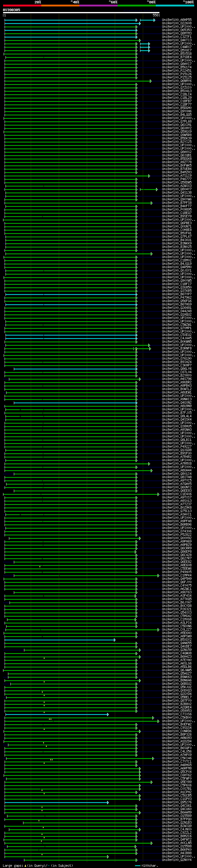Screen dimensions: 197x868
Task: Select the UniRef100_Q5EY89 label
Action: (x=177, y=782)
